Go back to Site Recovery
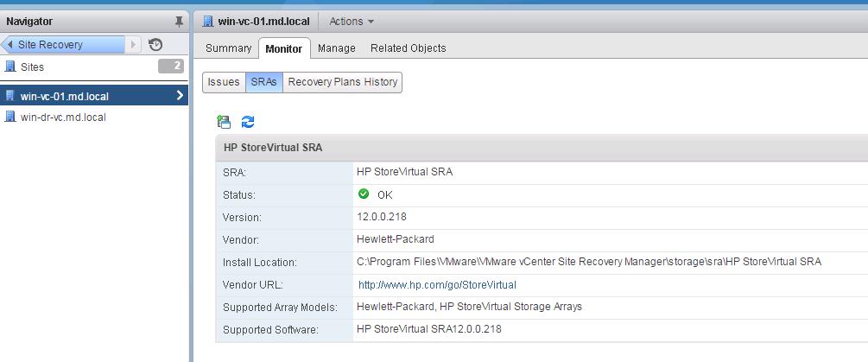Screen dimensions: 868x362 63,45
